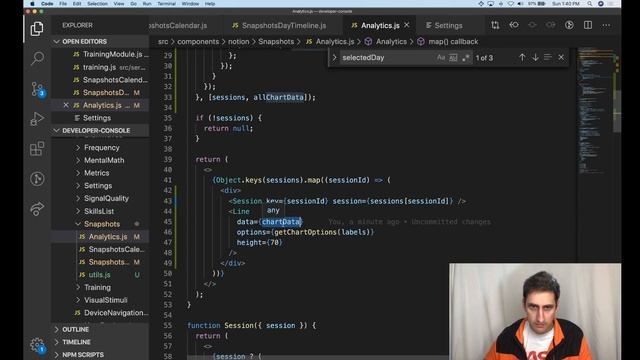Open the Git graph activity icon
The image size is (640, 360).
tap(37, 179)
